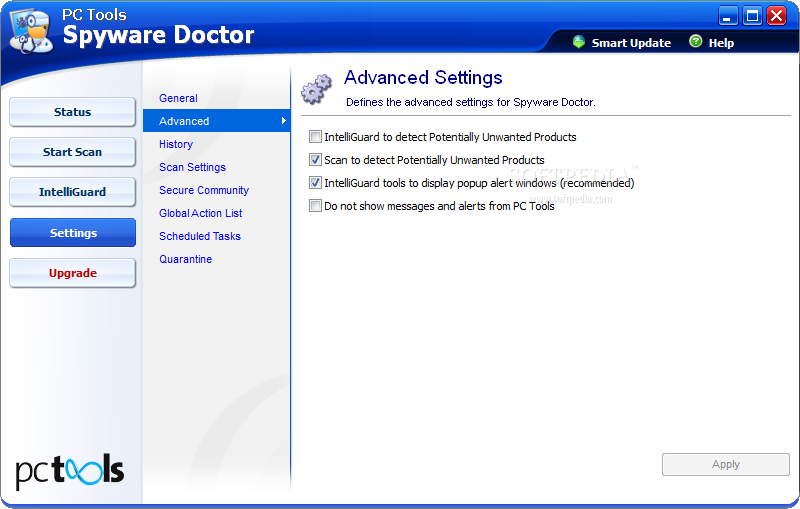Disable IntelliGuard popup alert windows option

click(x=315, y=183)
